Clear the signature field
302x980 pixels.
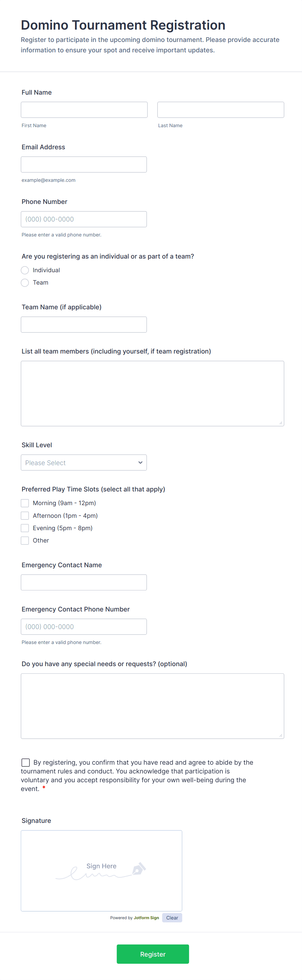click(x=172, y=917)
